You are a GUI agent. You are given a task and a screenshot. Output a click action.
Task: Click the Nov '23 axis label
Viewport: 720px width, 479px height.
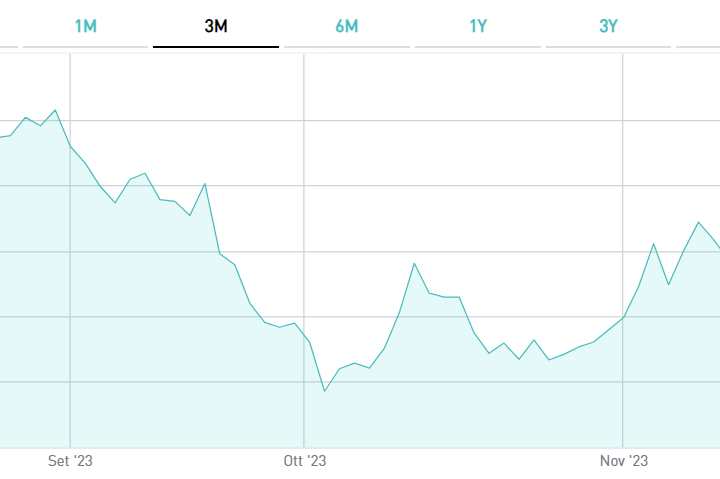[624, 461]
